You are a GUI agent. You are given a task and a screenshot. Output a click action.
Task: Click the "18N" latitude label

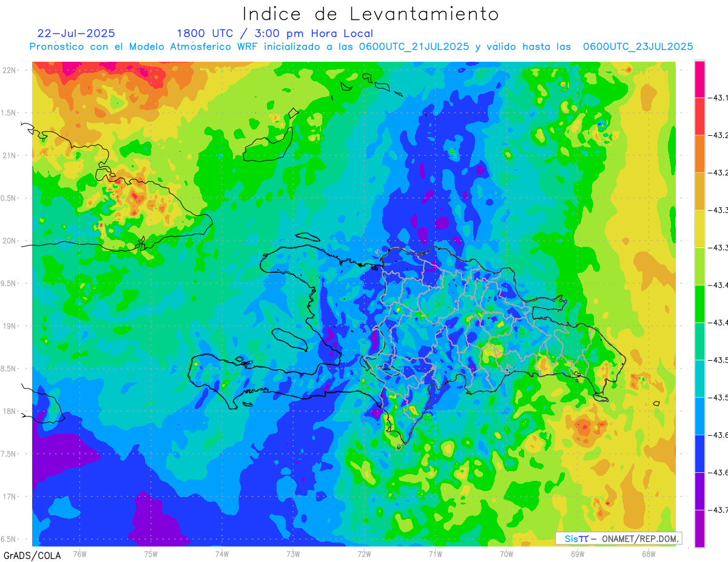tap(9, 412)
